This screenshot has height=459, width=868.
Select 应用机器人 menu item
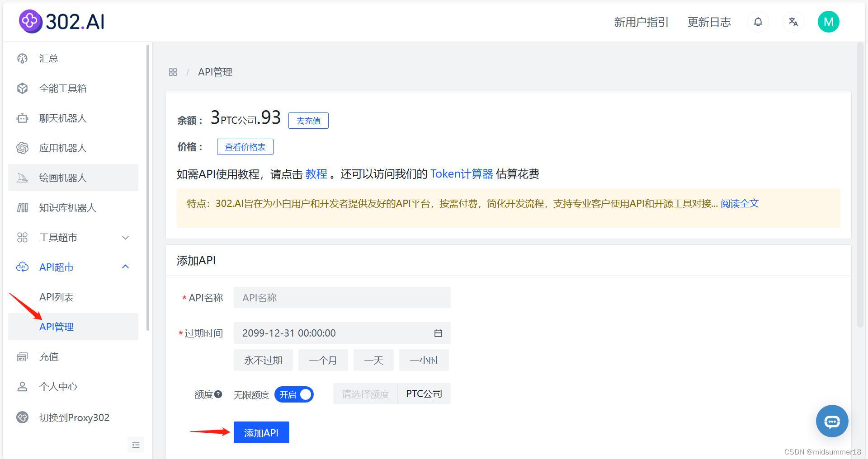coord(73,148)
